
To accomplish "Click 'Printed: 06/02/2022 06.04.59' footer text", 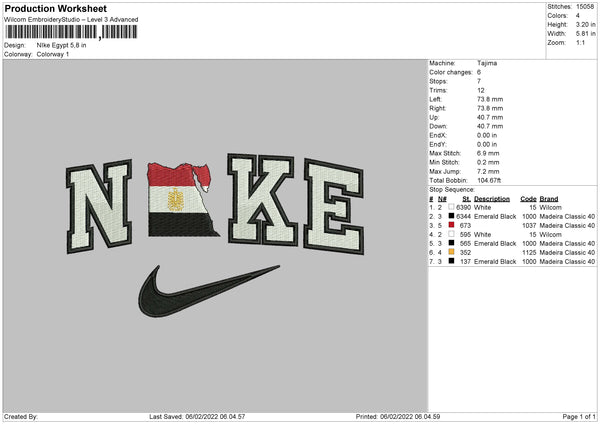I will coord(398,416).
